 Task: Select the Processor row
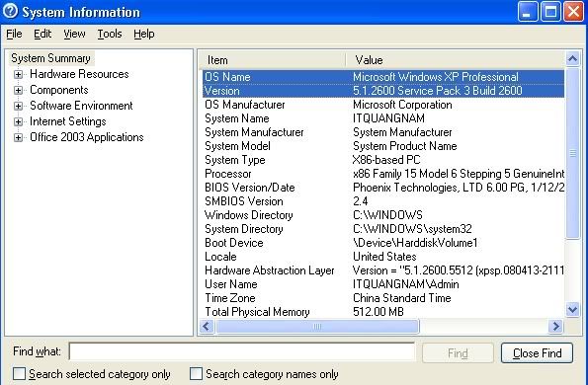coord(383,174)
